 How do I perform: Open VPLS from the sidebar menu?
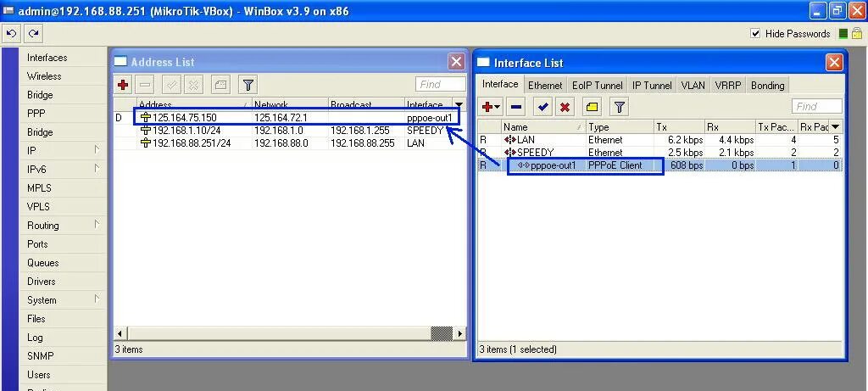[x=38, y=207]
